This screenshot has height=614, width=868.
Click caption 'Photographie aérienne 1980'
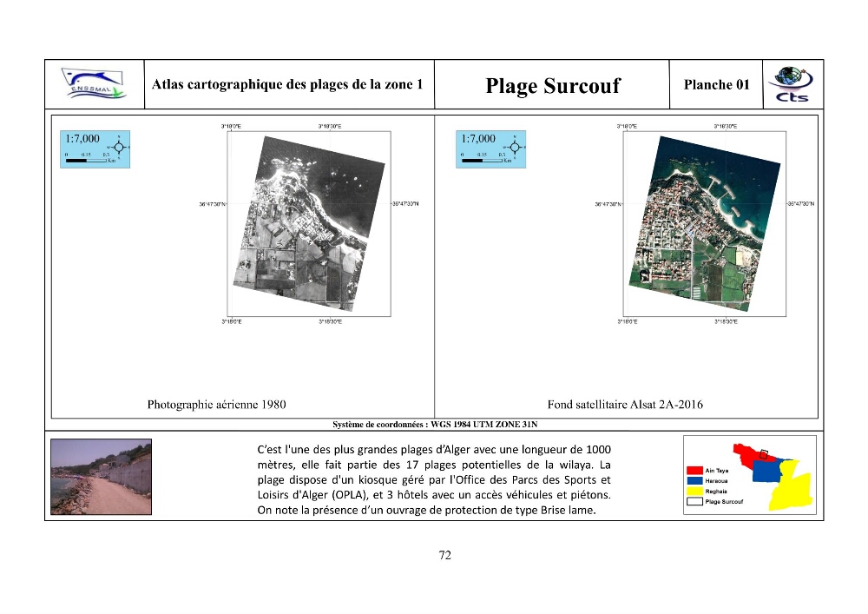point(216,405)
